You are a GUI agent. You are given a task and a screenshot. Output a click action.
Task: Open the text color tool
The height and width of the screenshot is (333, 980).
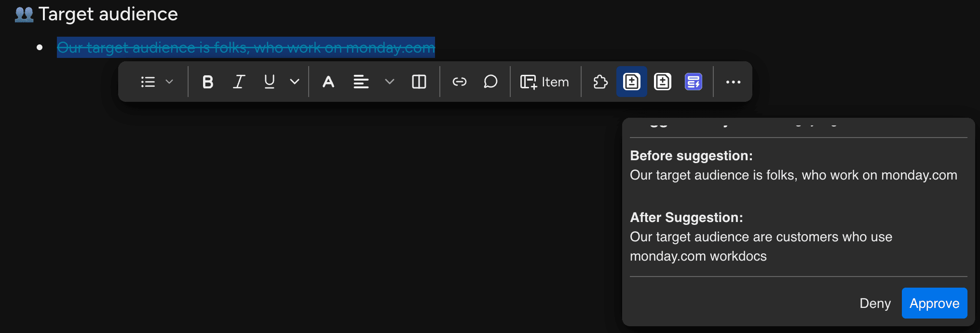click(328, 82)
